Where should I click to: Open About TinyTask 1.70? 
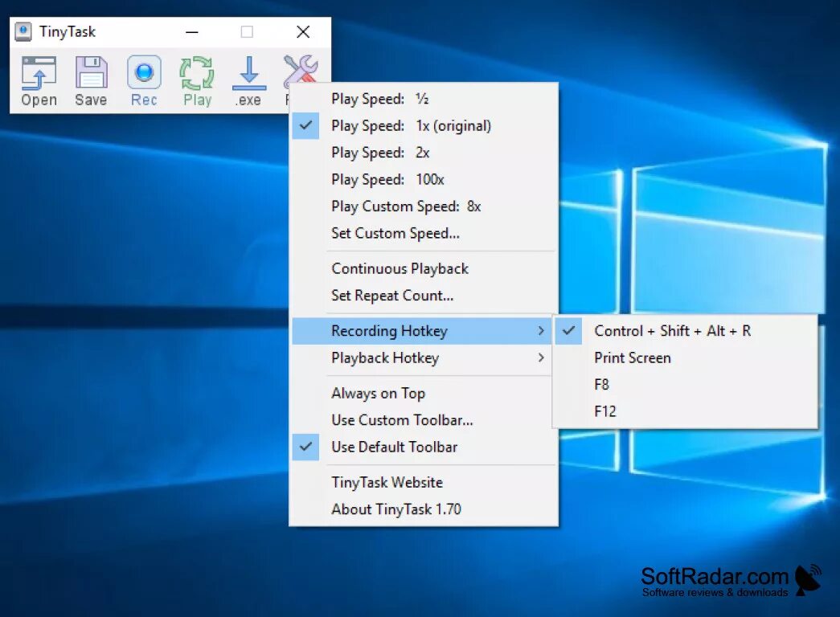pyautogui.click(x=423, y=509)
